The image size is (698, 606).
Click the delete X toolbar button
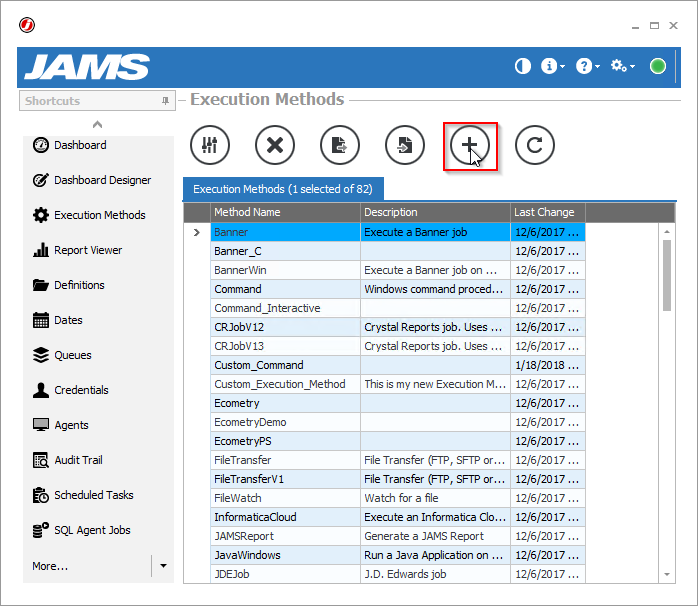tap(275, 145)
